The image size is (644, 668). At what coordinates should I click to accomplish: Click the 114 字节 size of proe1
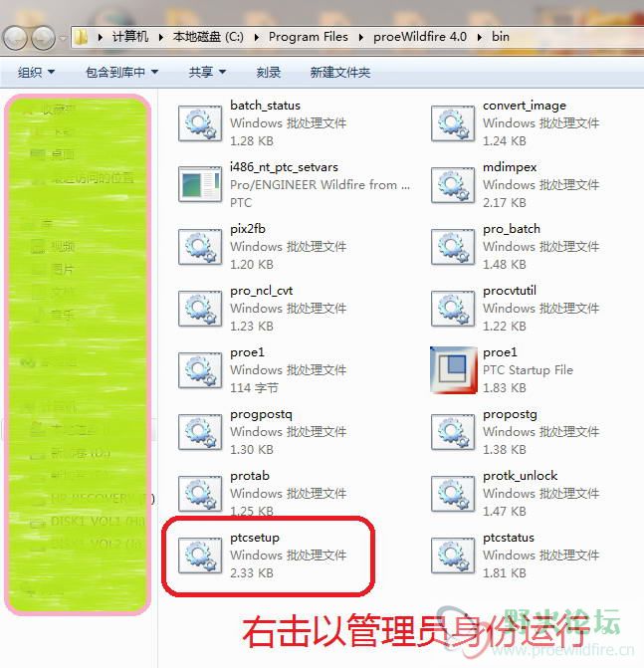[x=254, y=387]
